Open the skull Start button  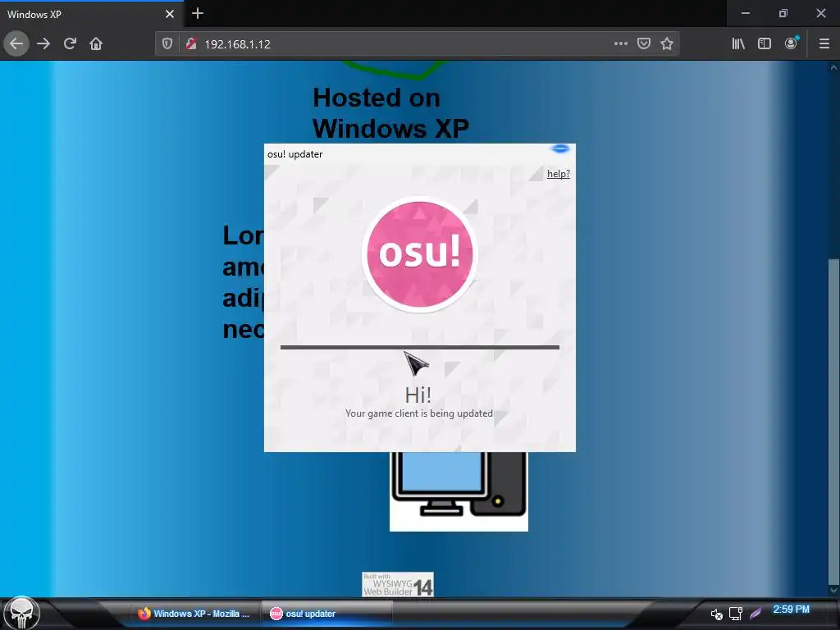pos(21,614)
